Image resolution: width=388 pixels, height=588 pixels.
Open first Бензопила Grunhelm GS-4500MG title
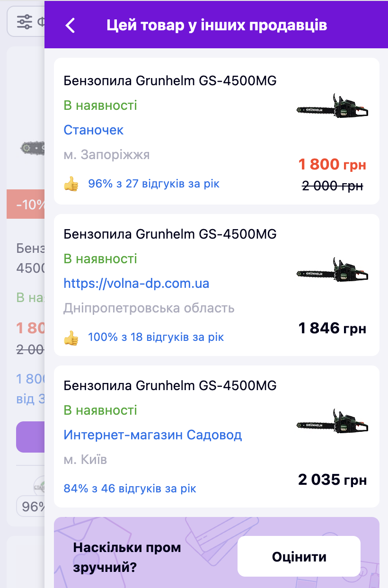coord(170,81)
